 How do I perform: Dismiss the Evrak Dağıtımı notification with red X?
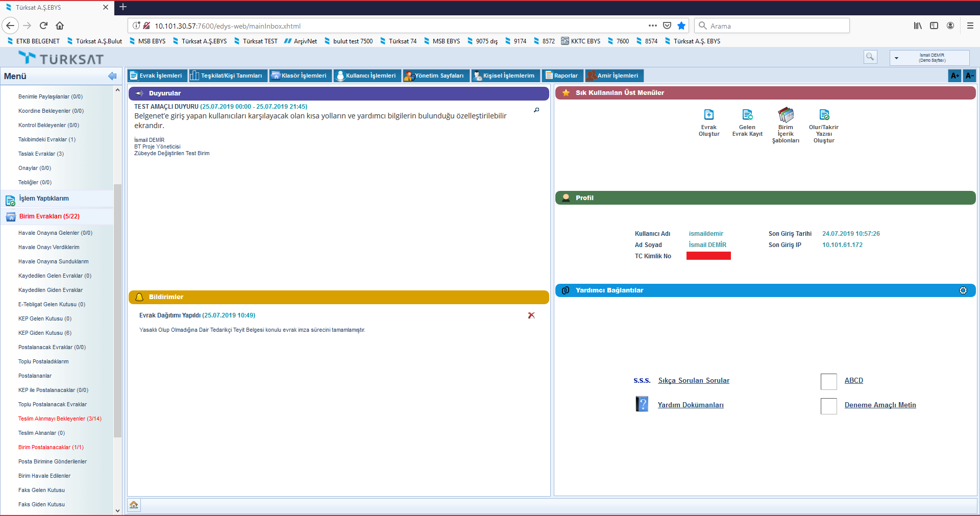point(531,315)
